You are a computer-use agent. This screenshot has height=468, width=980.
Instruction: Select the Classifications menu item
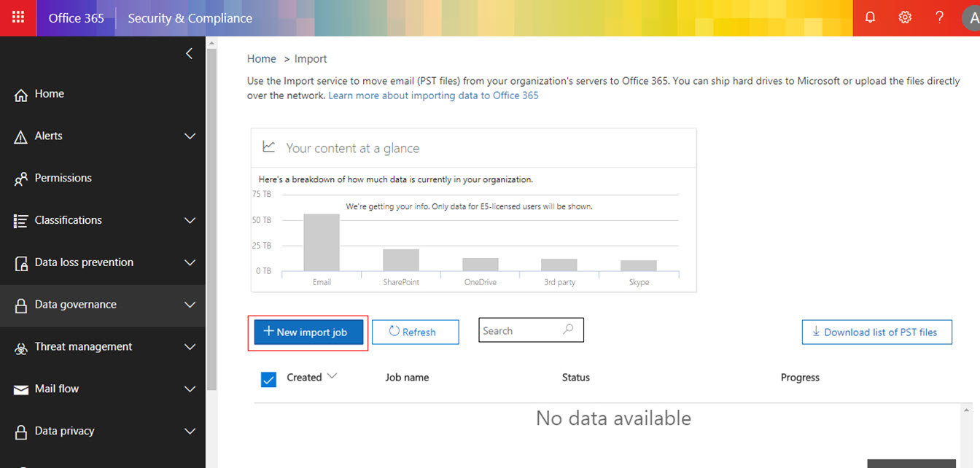click(x=103, y=220)
